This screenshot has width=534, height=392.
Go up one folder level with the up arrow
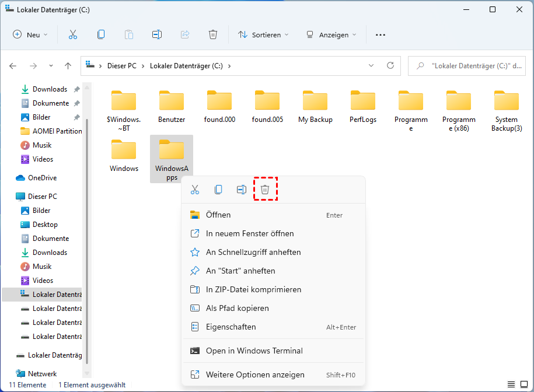[x=68, y=66]
